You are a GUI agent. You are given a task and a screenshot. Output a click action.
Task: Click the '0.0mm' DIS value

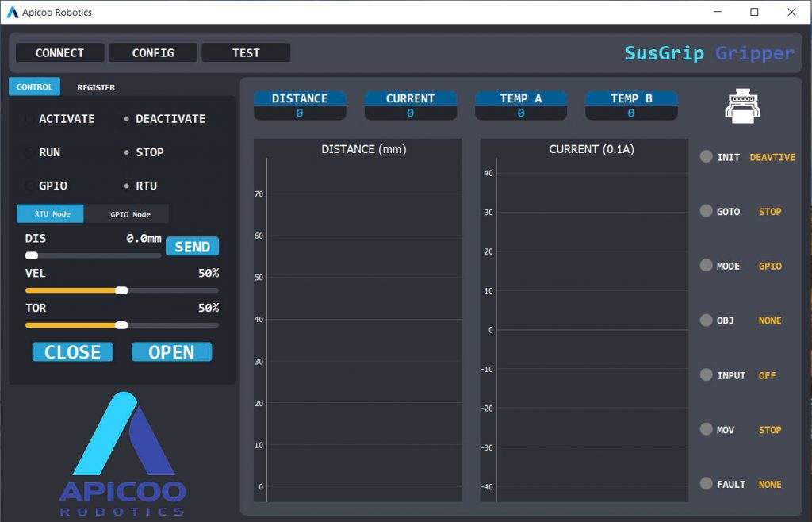coord(144,238)
